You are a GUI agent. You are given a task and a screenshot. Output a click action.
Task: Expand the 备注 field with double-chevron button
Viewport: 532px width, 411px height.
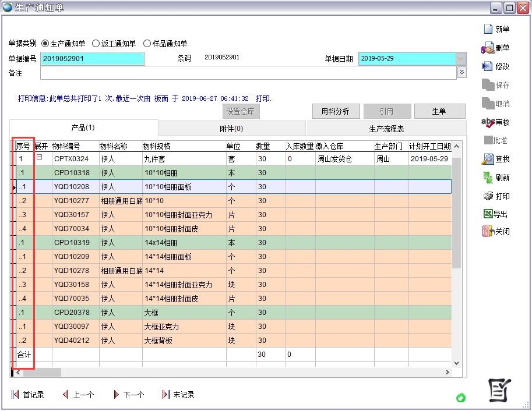point(462,72)
